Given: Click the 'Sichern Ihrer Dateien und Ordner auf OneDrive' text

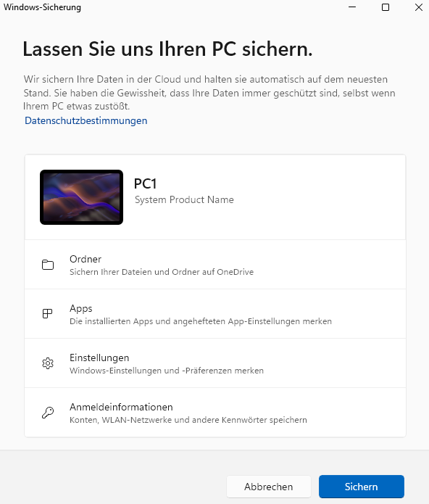Looking at the screenshot, I should (162, 272).
